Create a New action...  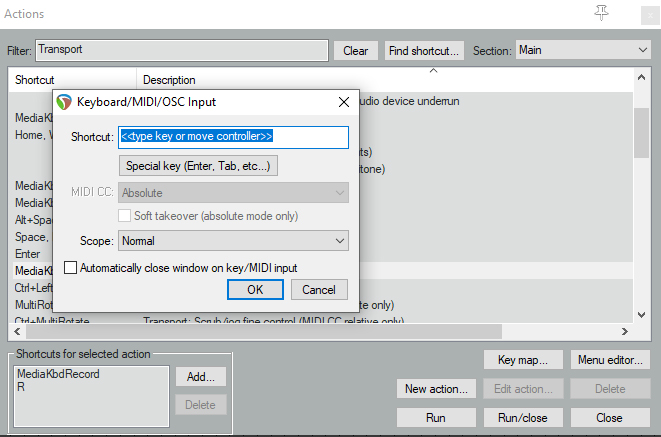point(436,389)
